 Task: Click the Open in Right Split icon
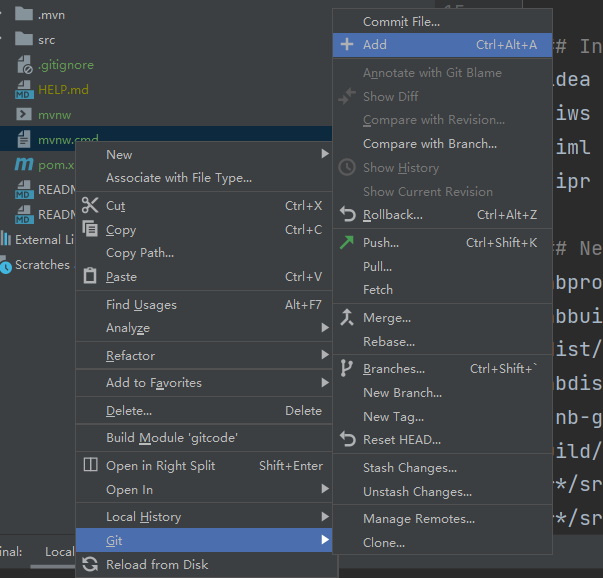tap(90, 466)
